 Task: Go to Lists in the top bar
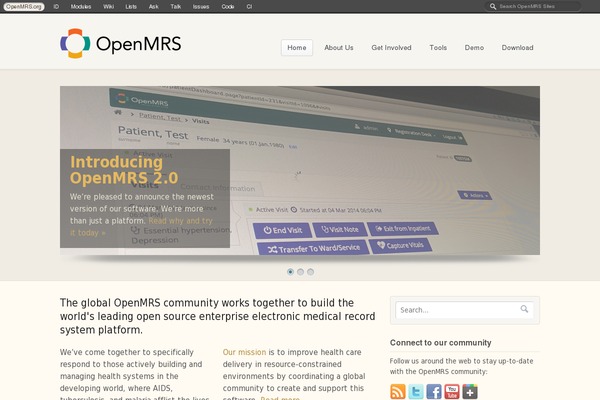[131, 7]
